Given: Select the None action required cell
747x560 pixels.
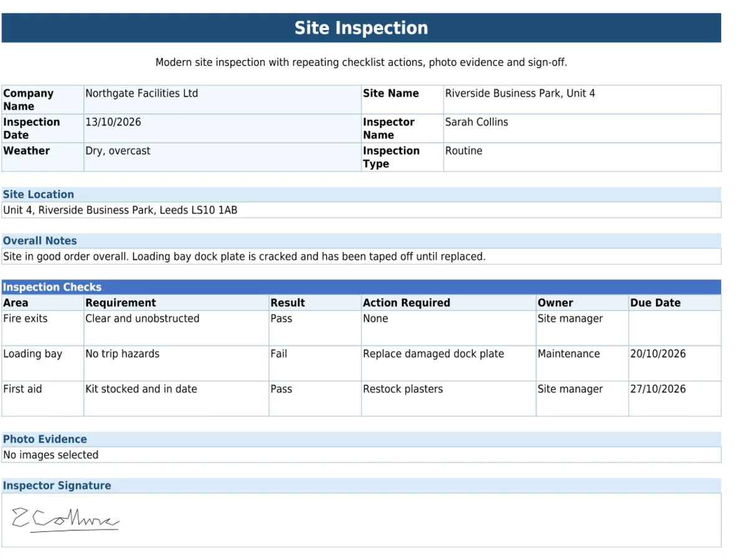Looking at the screenshot, I should (x=449, y=328).
